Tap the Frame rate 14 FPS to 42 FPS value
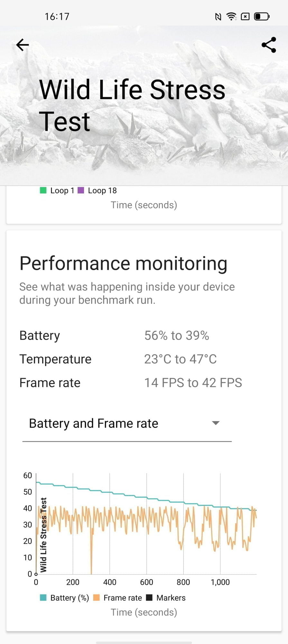The height and width of the screenshot is (644, 288). (x=193, y=383)
